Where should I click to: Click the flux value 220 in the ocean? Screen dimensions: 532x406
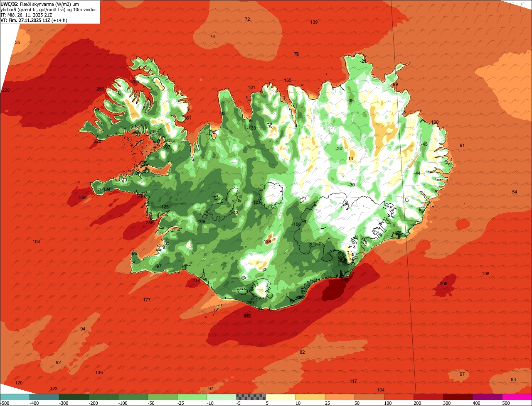pyautogui.click(x=5, y=90)
